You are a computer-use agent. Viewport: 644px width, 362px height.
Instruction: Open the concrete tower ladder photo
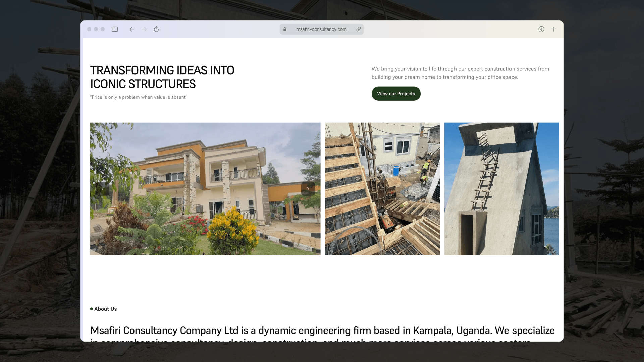pos(501,189)
